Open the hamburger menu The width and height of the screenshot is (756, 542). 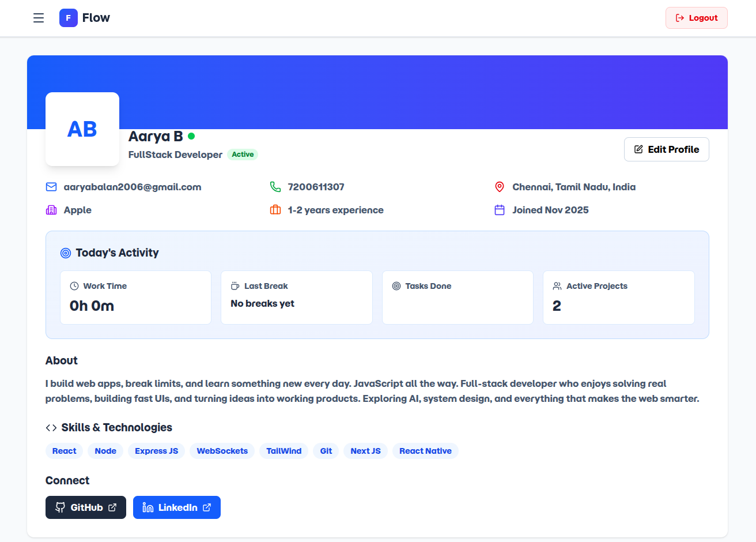[x=39, y=18]
